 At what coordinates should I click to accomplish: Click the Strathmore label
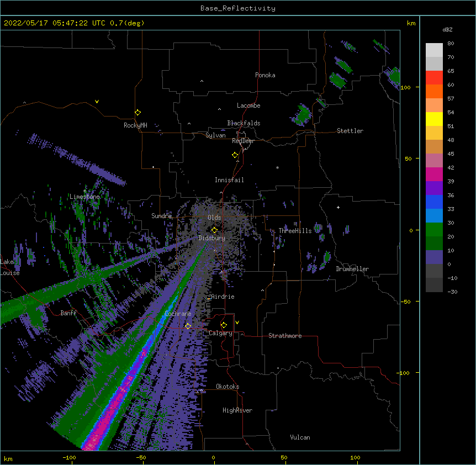pyautogui.click(x=285, y=336)
